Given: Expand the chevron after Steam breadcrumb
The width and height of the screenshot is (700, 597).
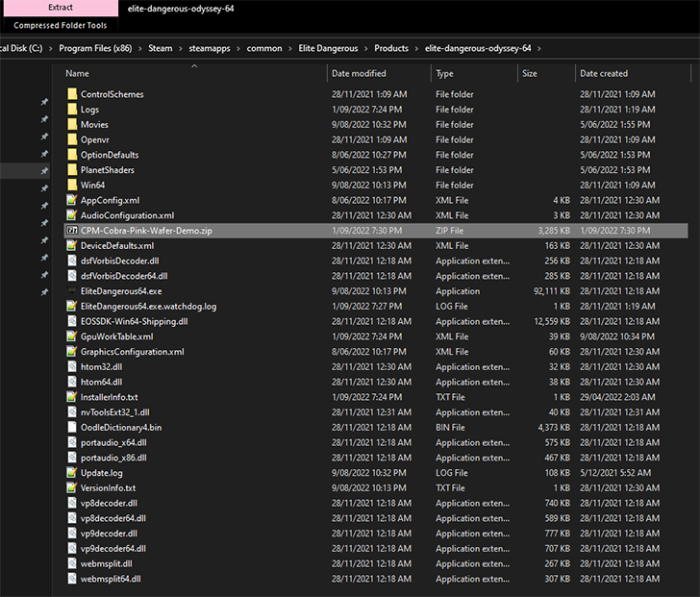Looking at the screenshot, I should (x=181, y=49).
